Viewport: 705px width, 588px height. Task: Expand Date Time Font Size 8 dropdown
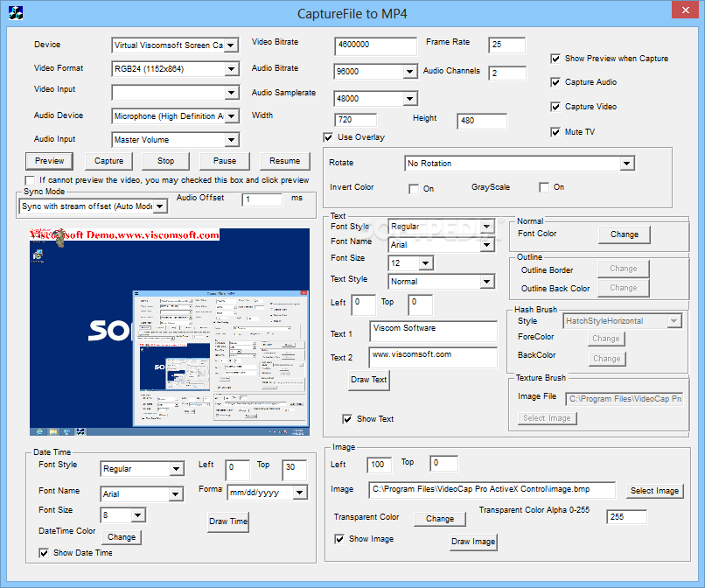(138, 514)
